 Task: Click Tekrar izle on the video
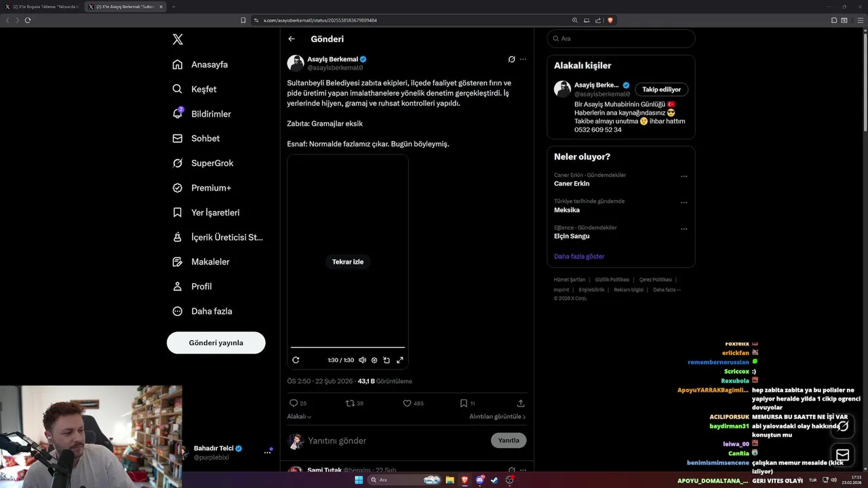click(x=348, y=262)
